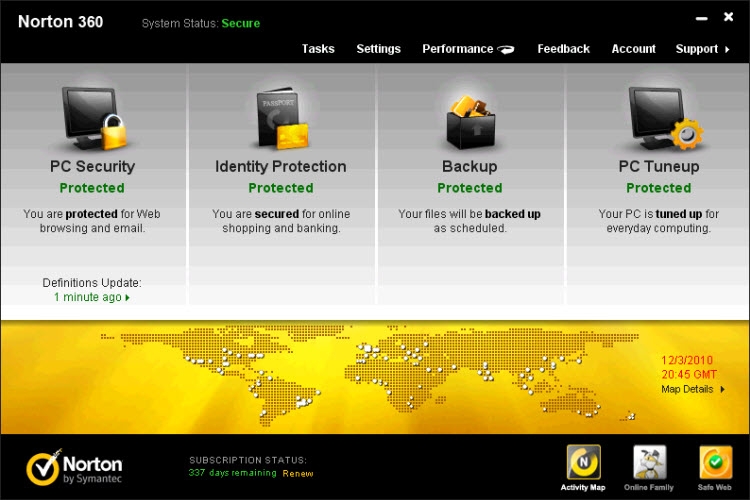Click the Norton by Symantec logo
750x500 pixels.
[x=75, y=467]
